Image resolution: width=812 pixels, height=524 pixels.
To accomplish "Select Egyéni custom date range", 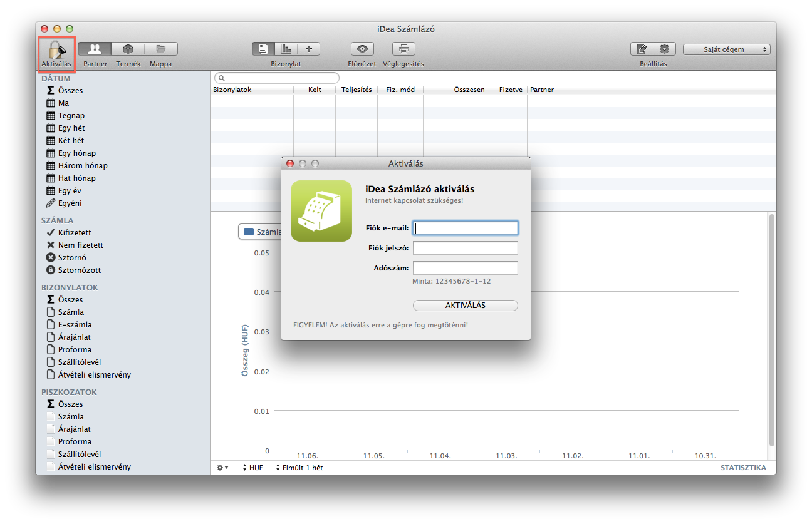I will pos(64,203).
